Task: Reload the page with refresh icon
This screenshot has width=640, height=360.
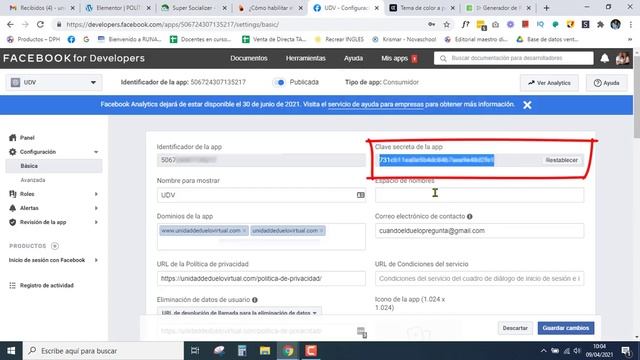Action: tap(40, 24)
